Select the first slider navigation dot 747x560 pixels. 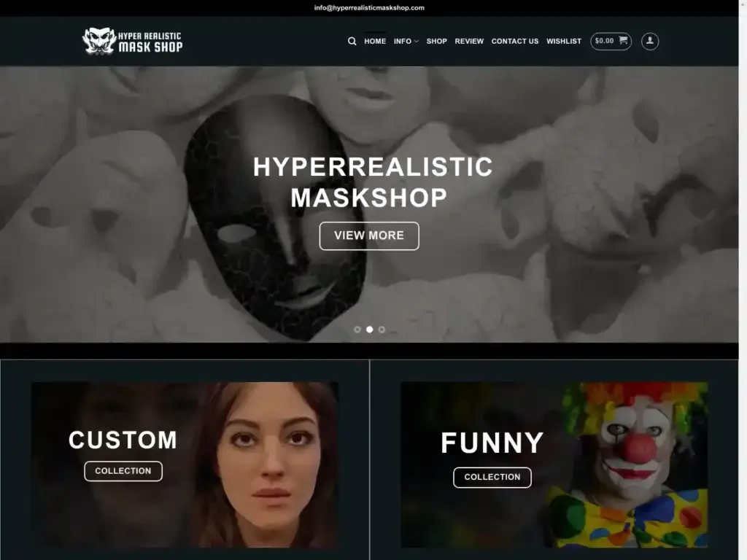[357, 330]
